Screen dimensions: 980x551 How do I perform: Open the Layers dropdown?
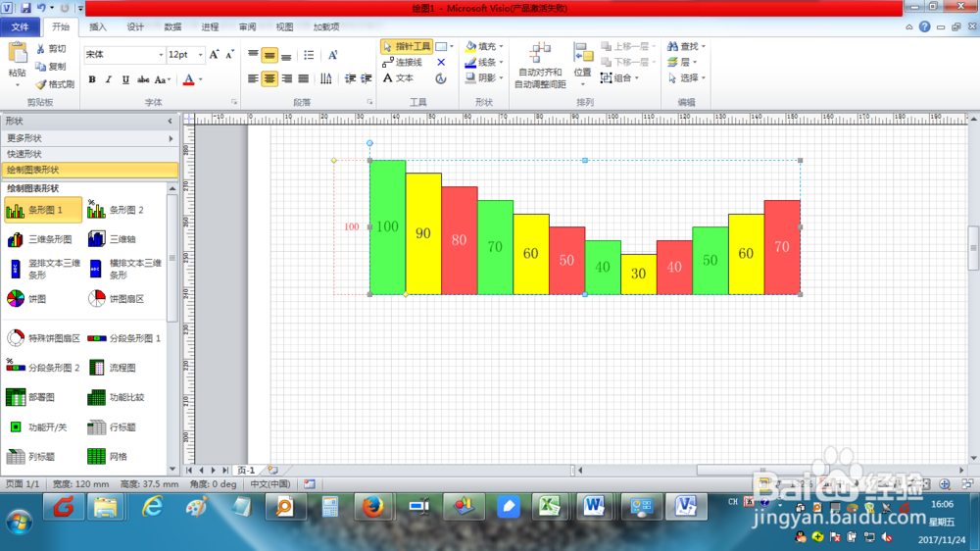click(681, 62)
